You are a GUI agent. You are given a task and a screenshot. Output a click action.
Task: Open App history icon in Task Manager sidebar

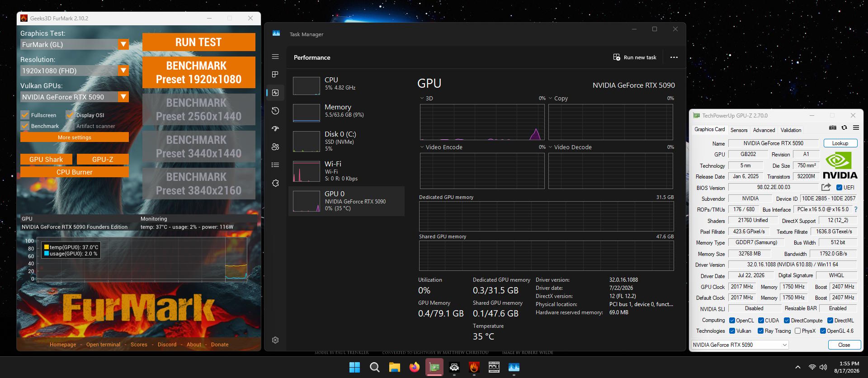[275, 111]
